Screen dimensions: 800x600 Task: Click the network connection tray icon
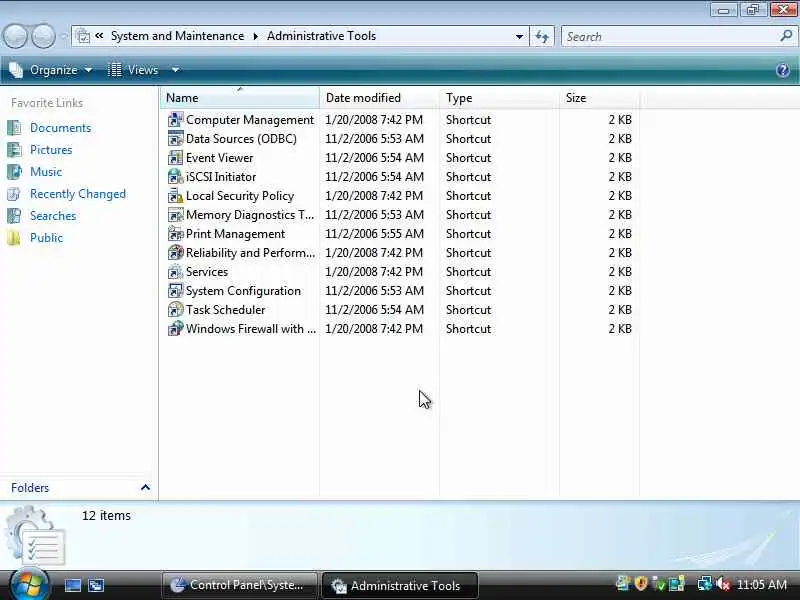point(704,584)
